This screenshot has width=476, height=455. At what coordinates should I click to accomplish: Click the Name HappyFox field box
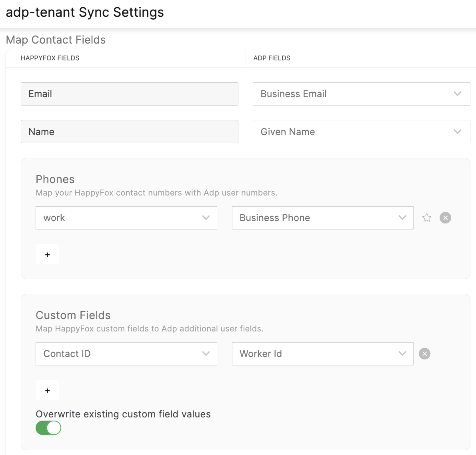coord(130,132)
